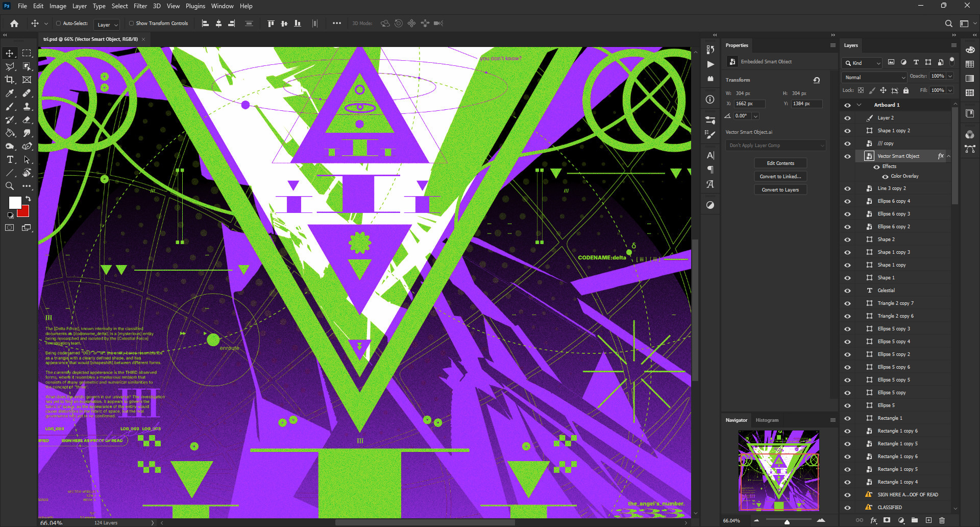Select the Hand tool
980x527 pixels.
(27, 173)
